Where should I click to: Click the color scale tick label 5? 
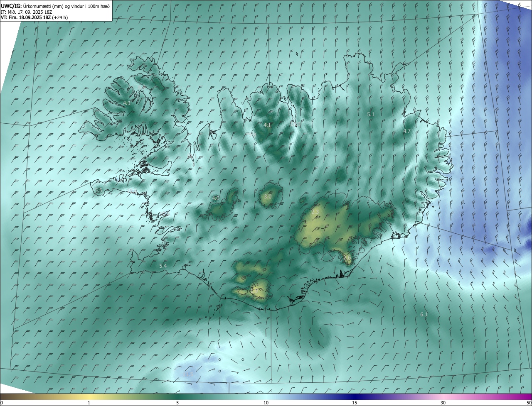click(x=177, y=403)
